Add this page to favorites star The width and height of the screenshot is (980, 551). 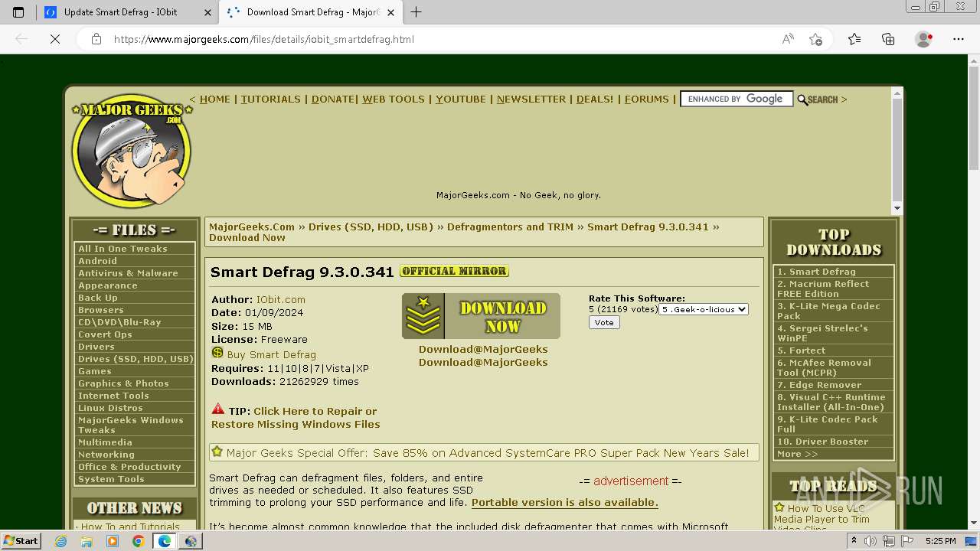(x=815, y=39)
